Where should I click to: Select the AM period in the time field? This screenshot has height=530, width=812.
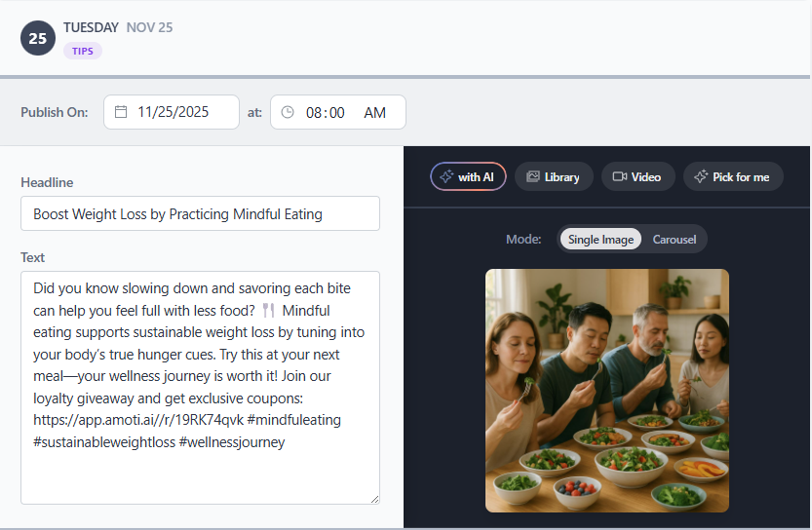374,112
